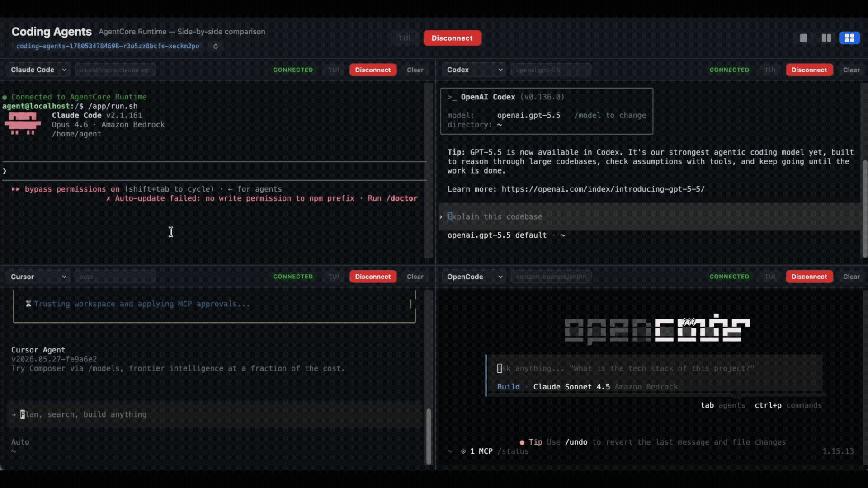Toggle the global TUI switch in header
The width and height of the screenshot is (868, 488).
(405, 38)
